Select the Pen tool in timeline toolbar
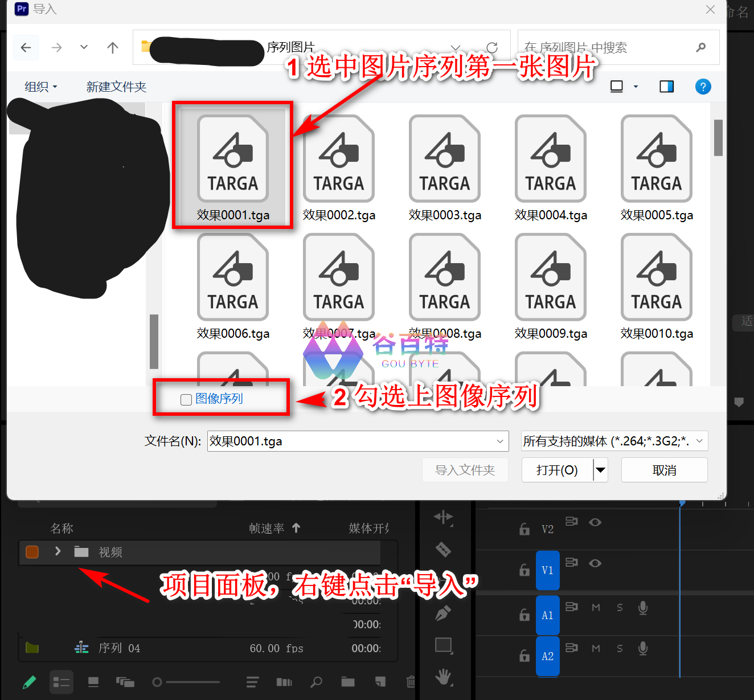 coord(442,613)
